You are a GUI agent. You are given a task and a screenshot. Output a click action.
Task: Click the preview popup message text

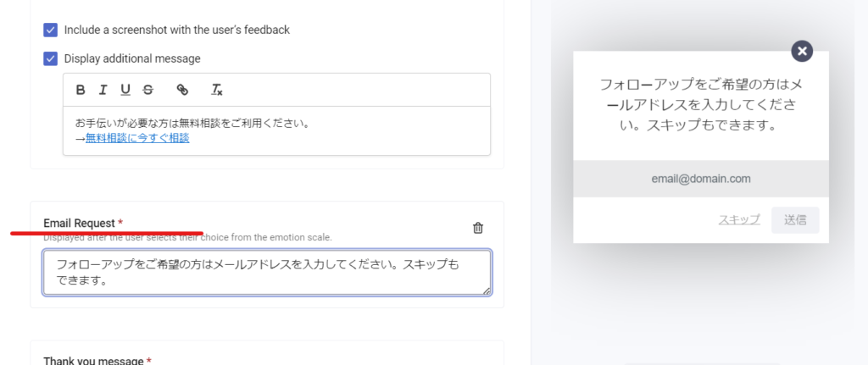tap(700, 106)
